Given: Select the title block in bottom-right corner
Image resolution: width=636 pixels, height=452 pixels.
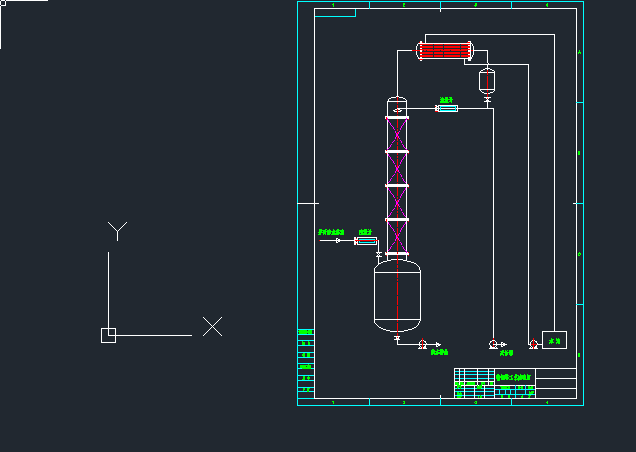Looking at the screenshot, I should [x=515, y=383].
